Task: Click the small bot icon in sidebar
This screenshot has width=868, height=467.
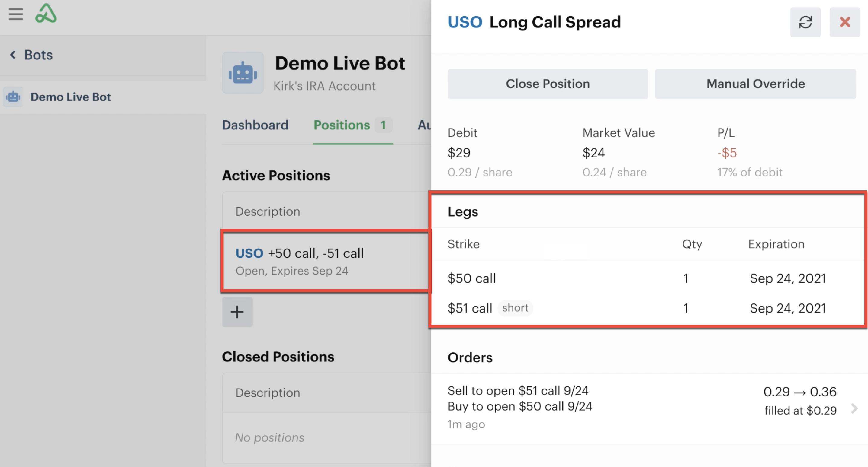Action: tap(13, 97)
